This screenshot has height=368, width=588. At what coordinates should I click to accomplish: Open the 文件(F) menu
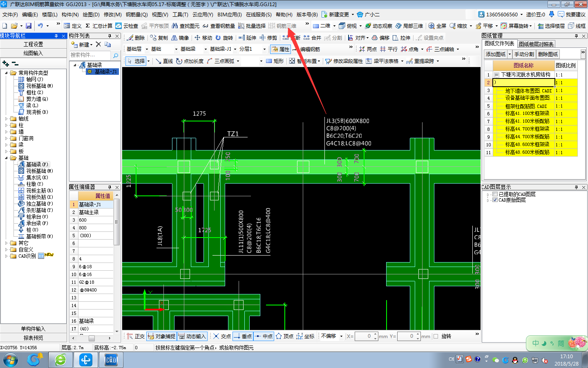click(10, 14)
